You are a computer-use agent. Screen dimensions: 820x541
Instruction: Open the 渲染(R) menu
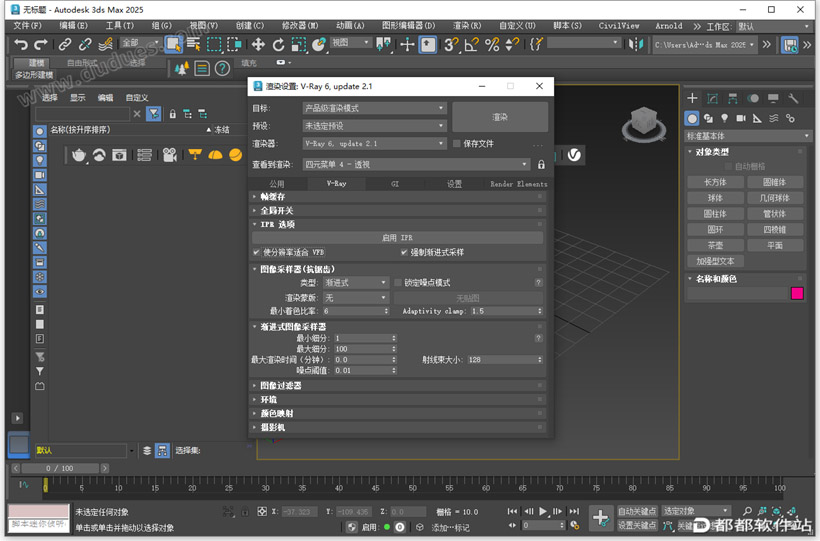466,26
